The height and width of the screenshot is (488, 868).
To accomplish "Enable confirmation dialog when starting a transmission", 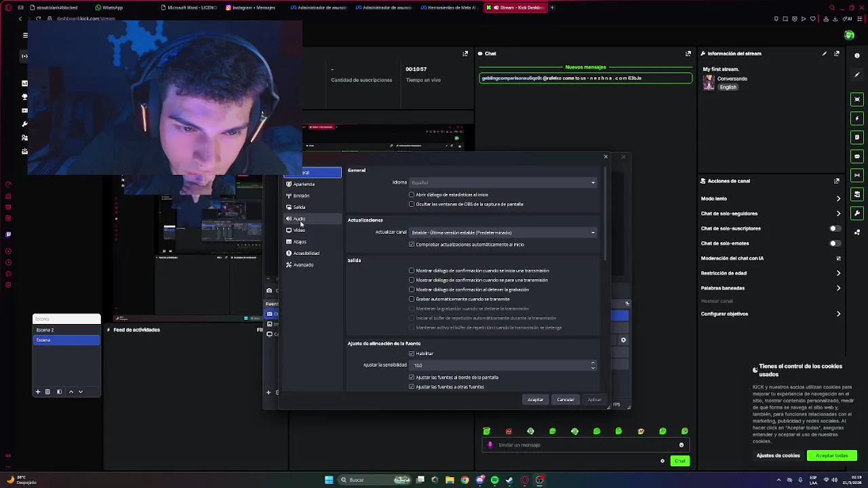I will tap(412, 270).
